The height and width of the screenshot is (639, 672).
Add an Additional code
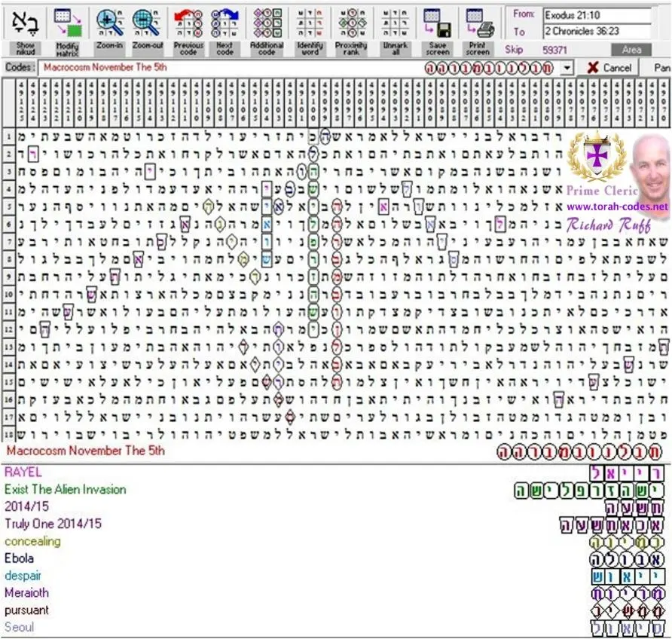[x=267, y=32]
